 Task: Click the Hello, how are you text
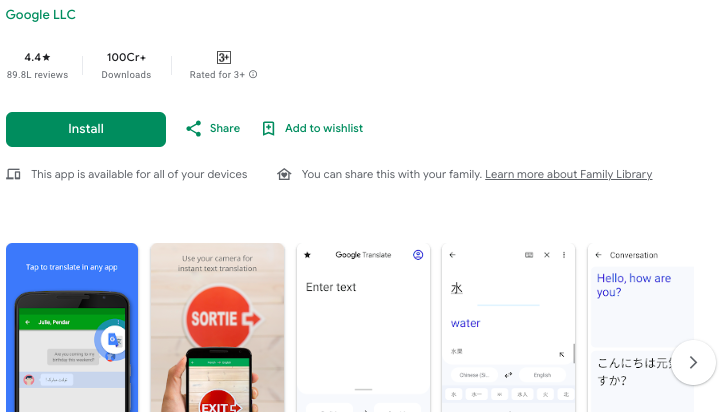click(634, 285)
